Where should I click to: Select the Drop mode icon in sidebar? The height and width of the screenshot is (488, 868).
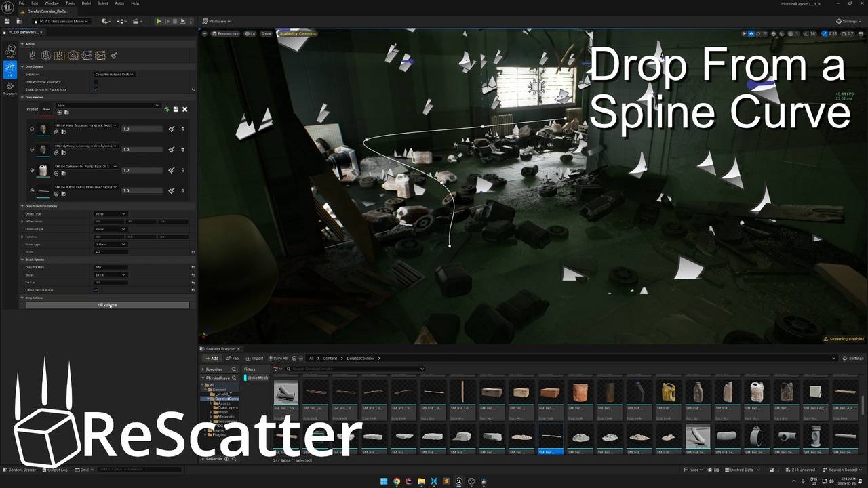click(x=9, y=52)
